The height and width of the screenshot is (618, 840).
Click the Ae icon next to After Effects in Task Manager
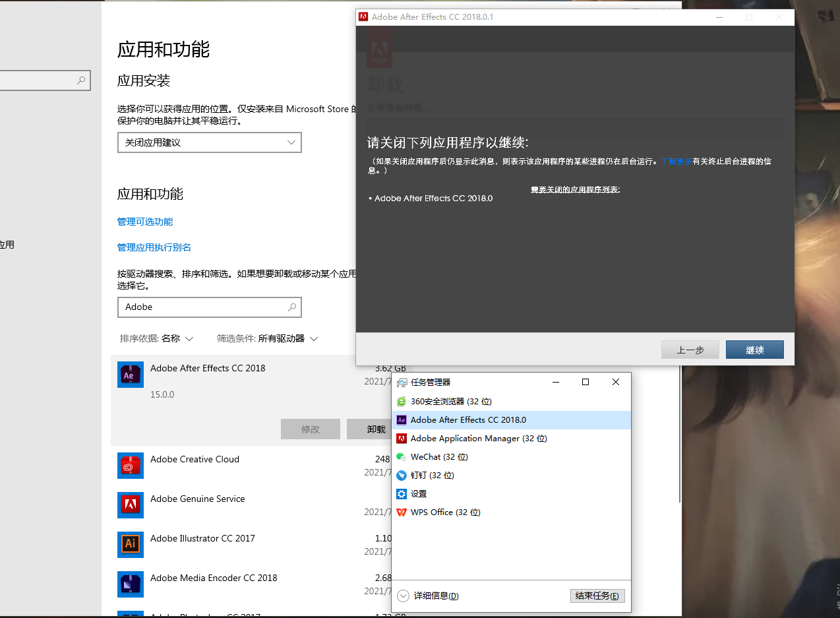point(402,420)
